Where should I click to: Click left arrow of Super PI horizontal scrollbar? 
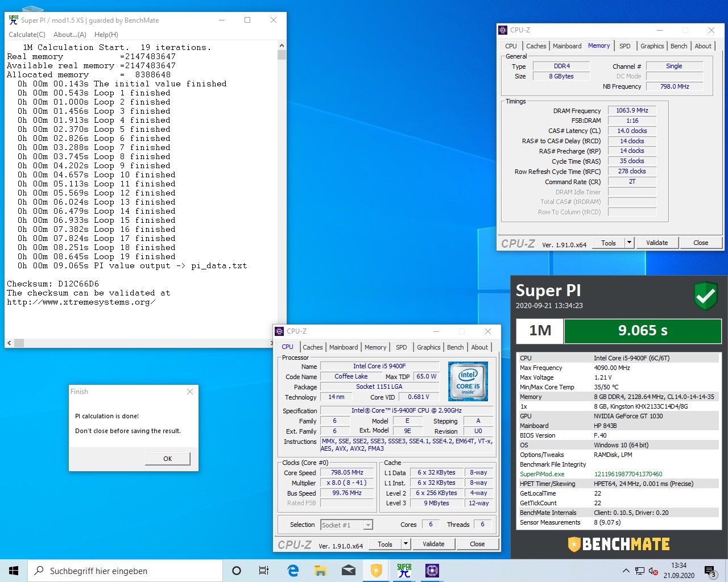point(9,343)
